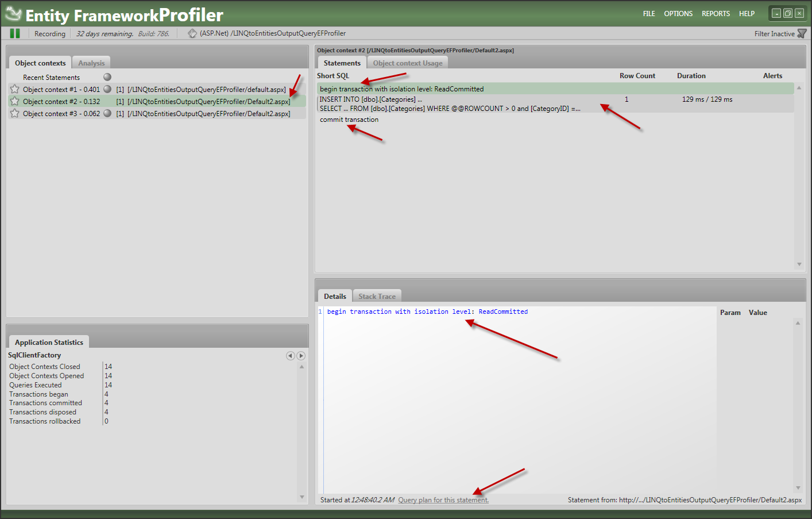Click the Value column header

(x=757, y=313)
